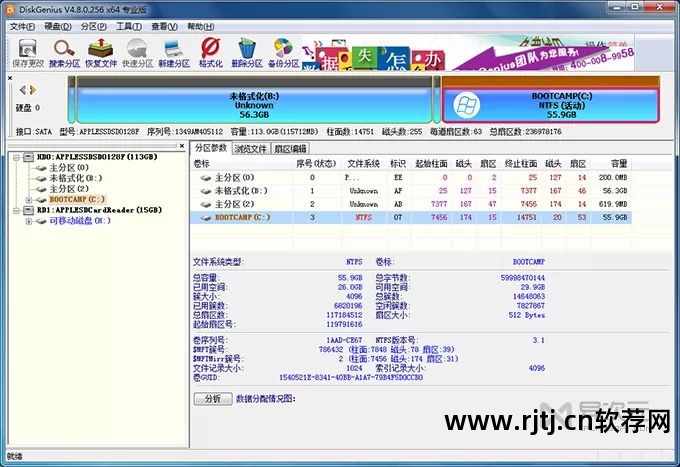Click the Save Changes (保存更改) toolbar icon
Screen dimensions: 680x467
click(x=28, y=52)
